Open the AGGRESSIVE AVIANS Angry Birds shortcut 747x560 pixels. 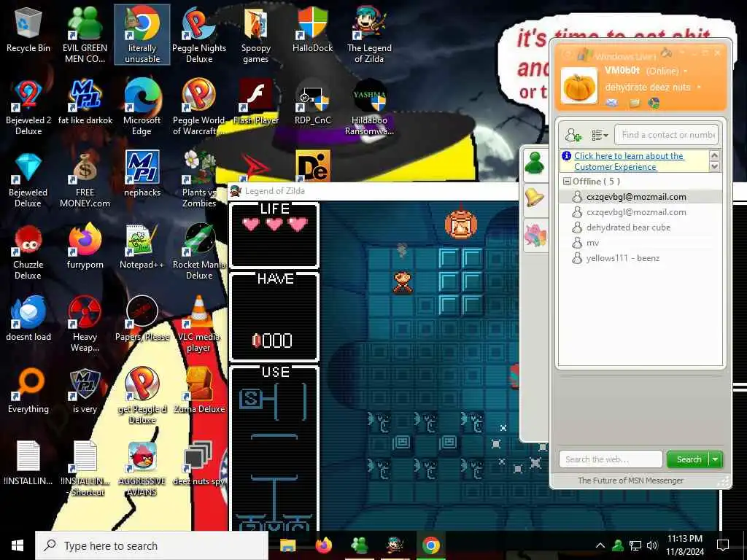[x=142, y=469]
